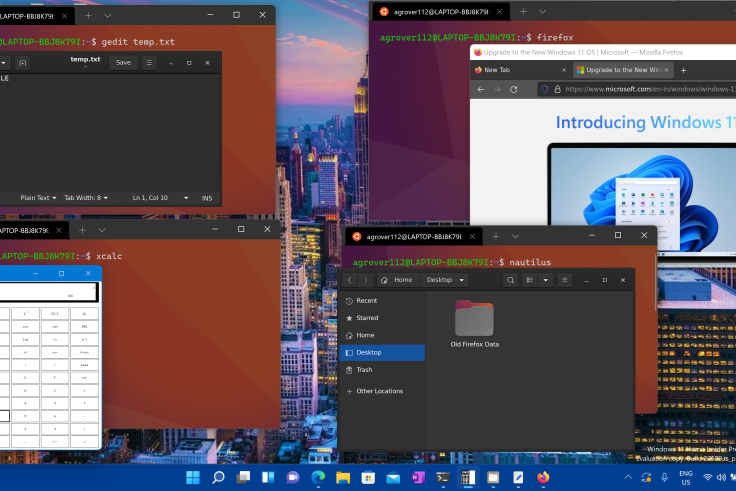Screen dimensions: 736x491
Task: Open a new Firefox tab with plus
Action: click(x=683, y=70)
